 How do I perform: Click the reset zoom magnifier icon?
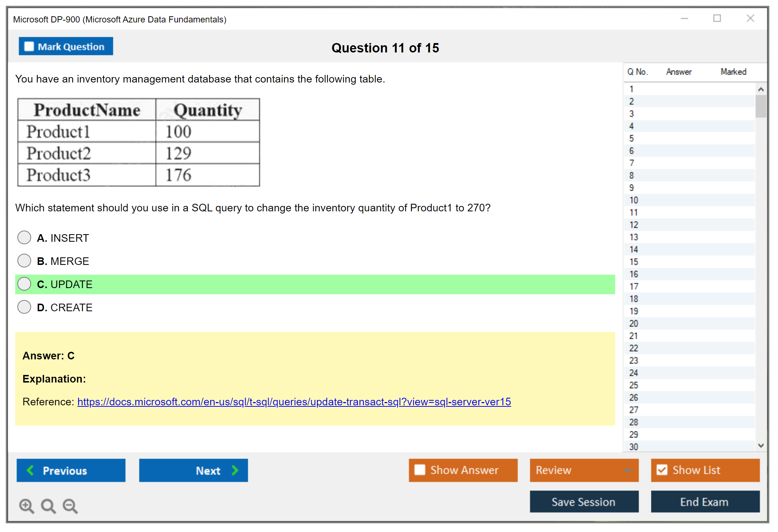point(48,506)
